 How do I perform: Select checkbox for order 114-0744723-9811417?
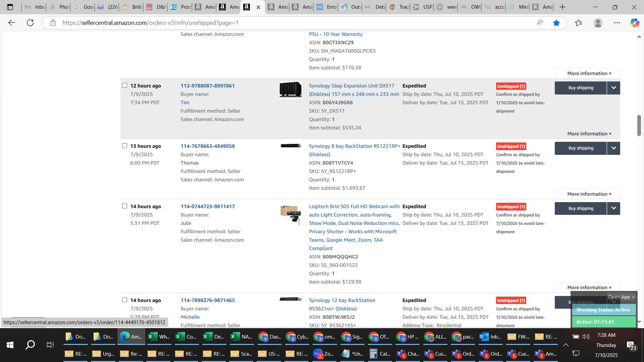pos(125,206)
